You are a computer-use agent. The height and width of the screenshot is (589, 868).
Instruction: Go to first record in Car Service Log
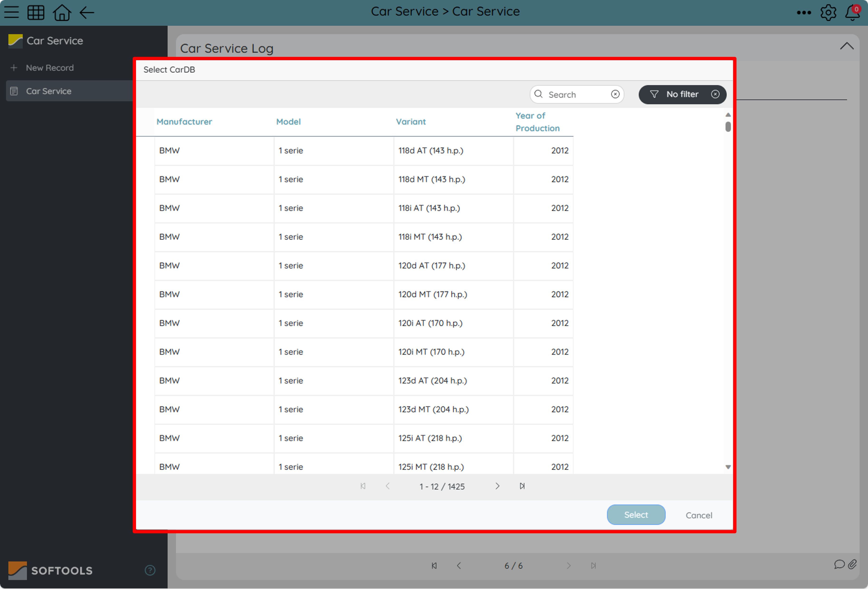[434, 566]
